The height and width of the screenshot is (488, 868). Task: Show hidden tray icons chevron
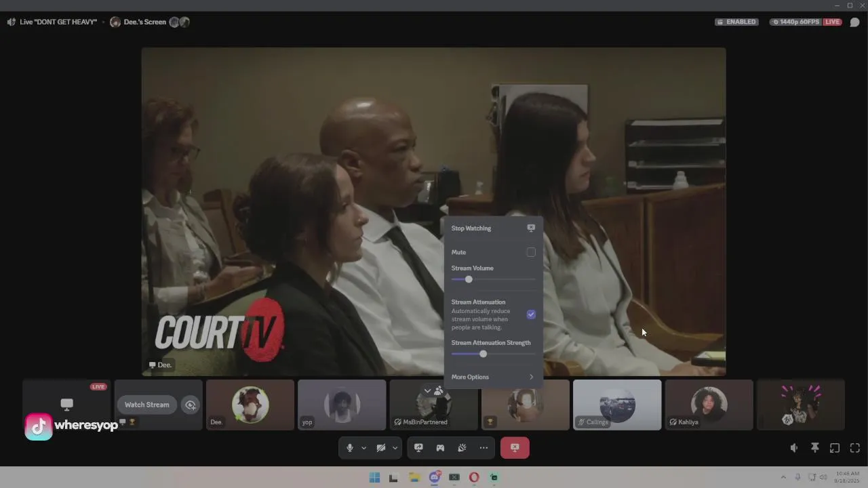(x=783, y=477)
